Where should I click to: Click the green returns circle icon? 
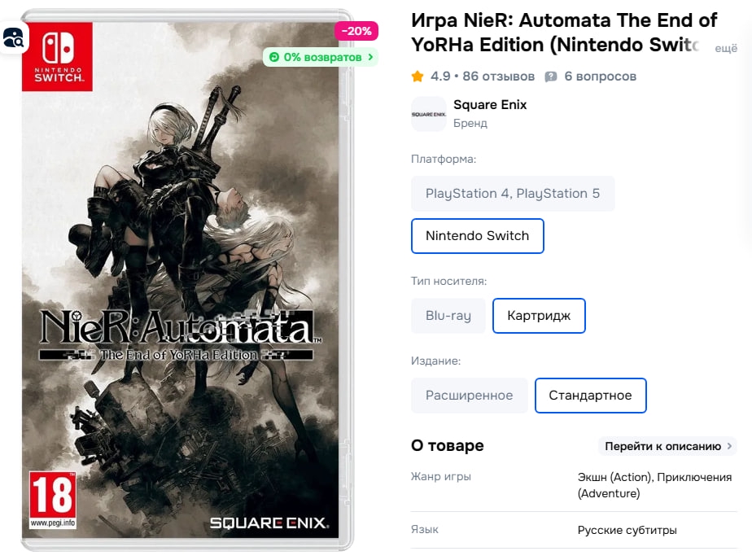pos(273,57)
